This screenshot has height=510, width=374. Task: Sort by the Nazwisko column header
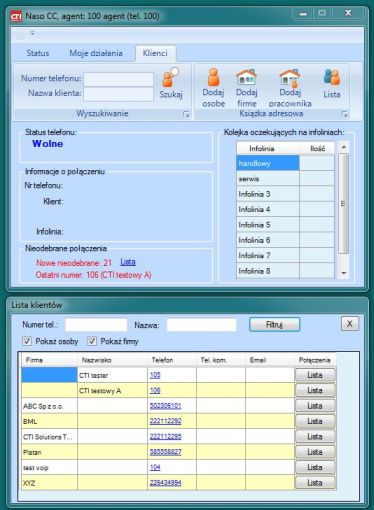[112, 360]
